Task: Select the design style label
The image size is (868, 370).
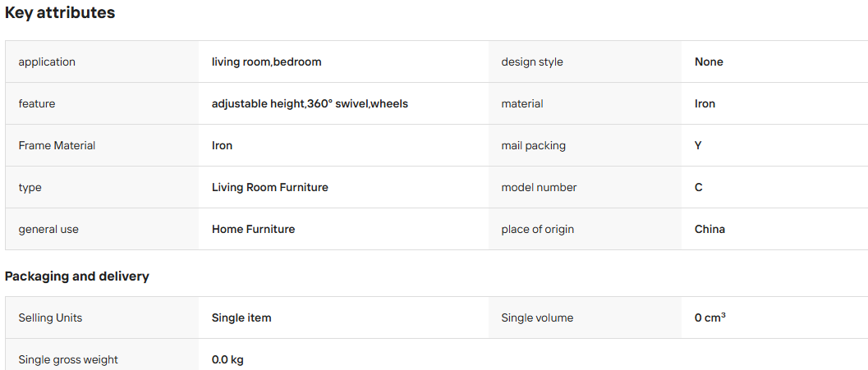Action: click(532, 62)
